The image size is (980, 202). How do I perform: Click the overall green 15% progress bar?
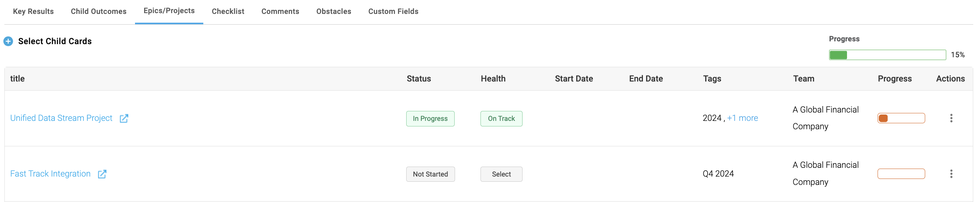[x=887, y=55]
